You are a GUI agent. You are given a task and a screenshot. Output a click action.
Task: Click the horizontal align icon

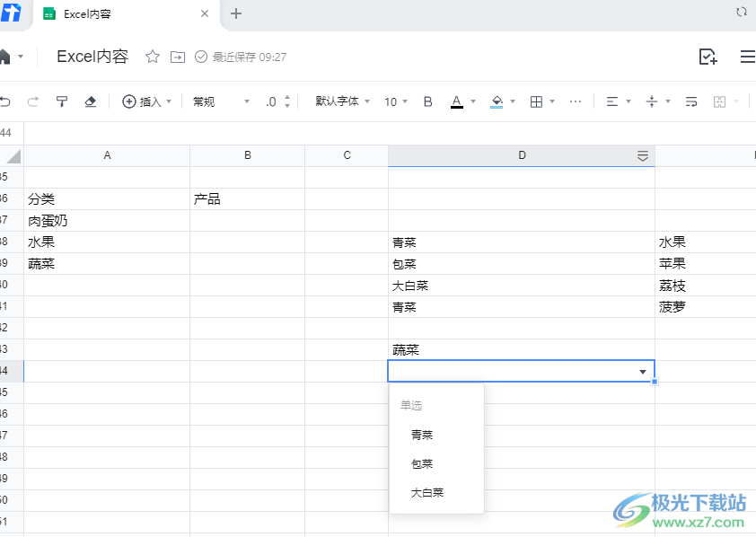pos(611,101)
